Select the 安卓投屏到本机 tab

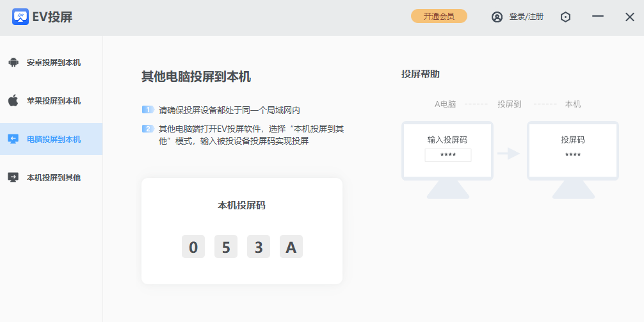54,63
